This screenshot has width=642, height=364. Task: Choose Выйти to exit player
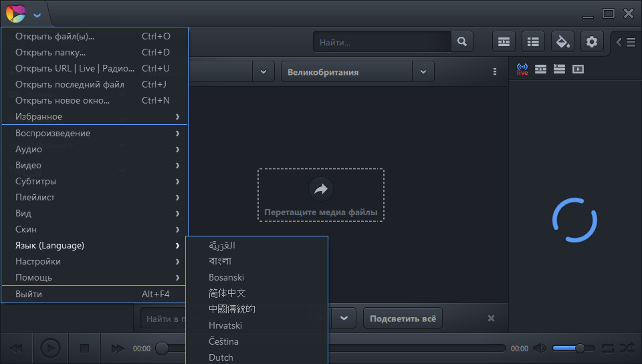pyautogui.click(x=94, y=294)
